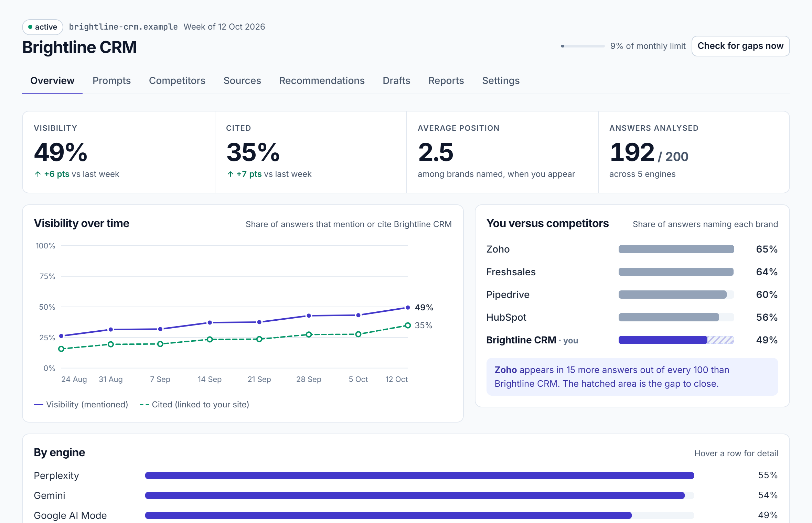This screenshot has height=523, width=812.
Task: Click the 21 Sep axis label
Action: tap(259, 379)
